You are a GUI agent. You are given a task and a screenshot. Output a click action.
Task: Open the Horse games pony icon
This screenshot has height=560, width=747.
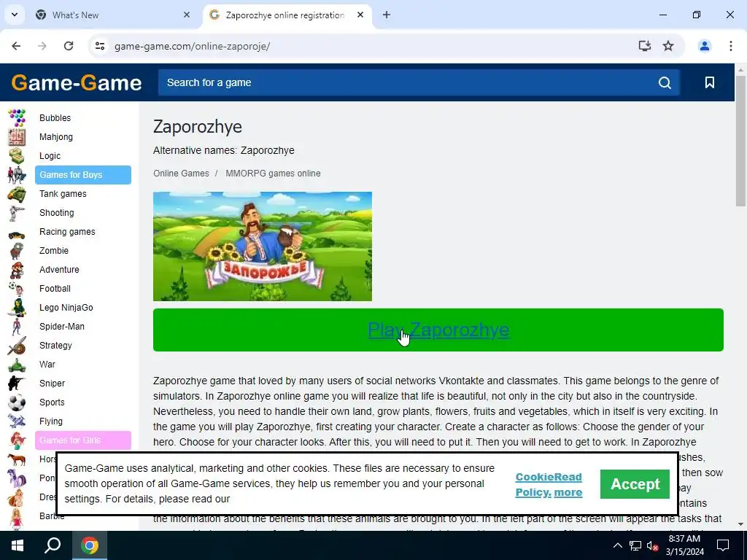17,459
